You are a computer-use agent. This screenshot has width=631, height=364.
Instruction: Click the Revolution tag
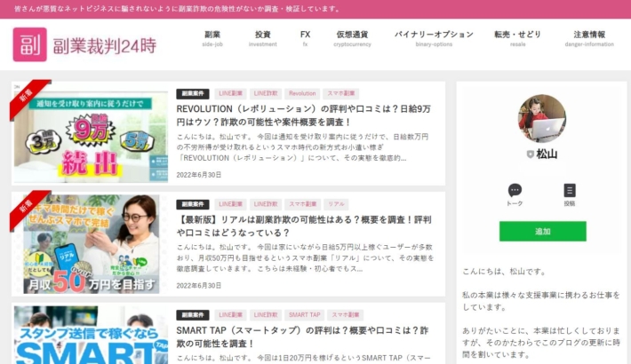(302, 94)
